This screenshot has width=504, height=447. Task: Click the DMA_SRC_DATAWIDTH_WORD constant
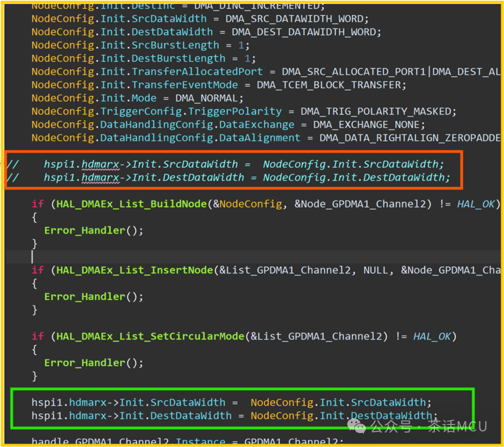[x=294, y=19]
